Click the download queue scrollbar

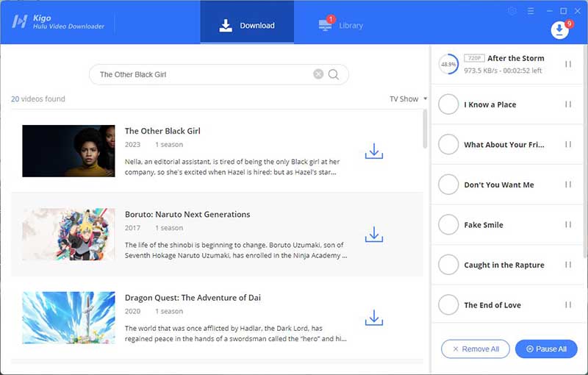(x=585, y=151)
